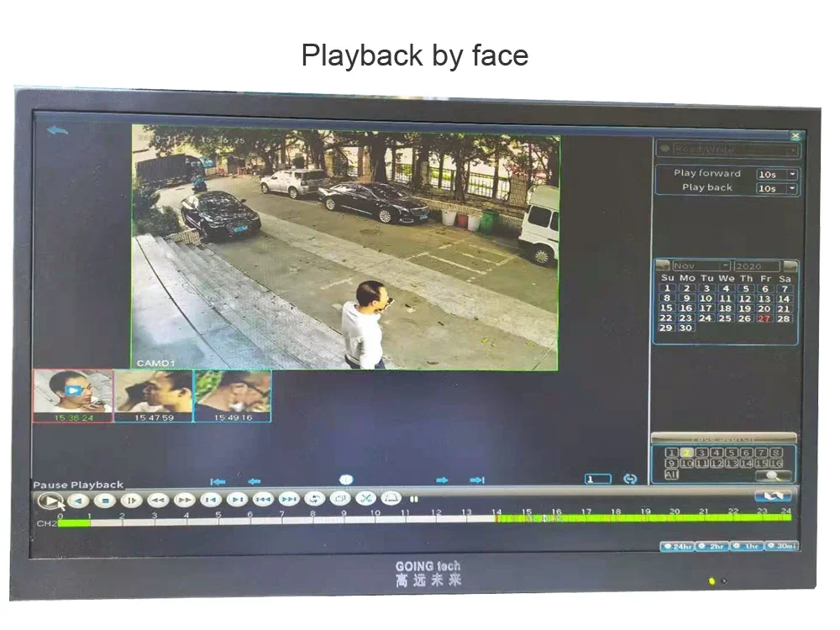
Task: Click the scissors clip-cut icon
Action: point(366,499)
